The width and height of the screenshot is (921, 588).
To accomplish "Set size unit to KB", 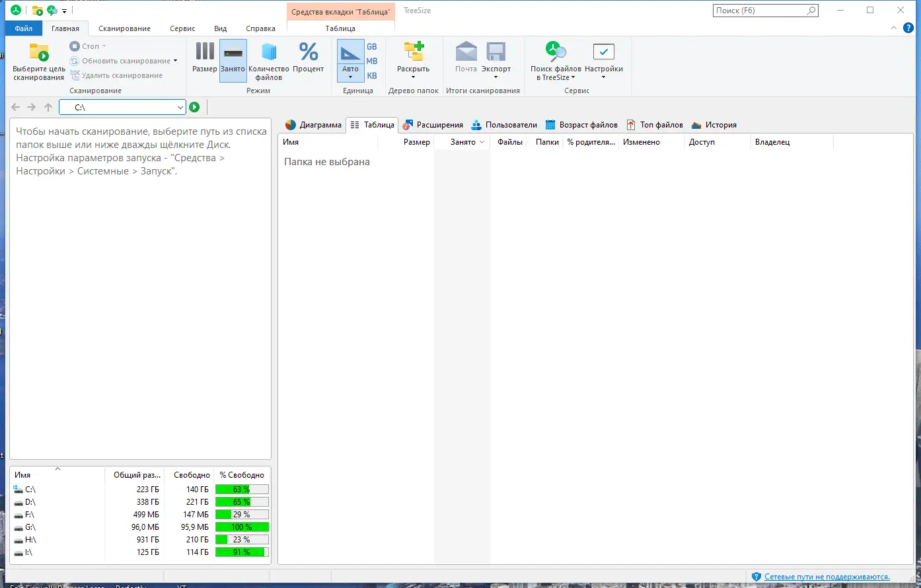I will point(372,75).
